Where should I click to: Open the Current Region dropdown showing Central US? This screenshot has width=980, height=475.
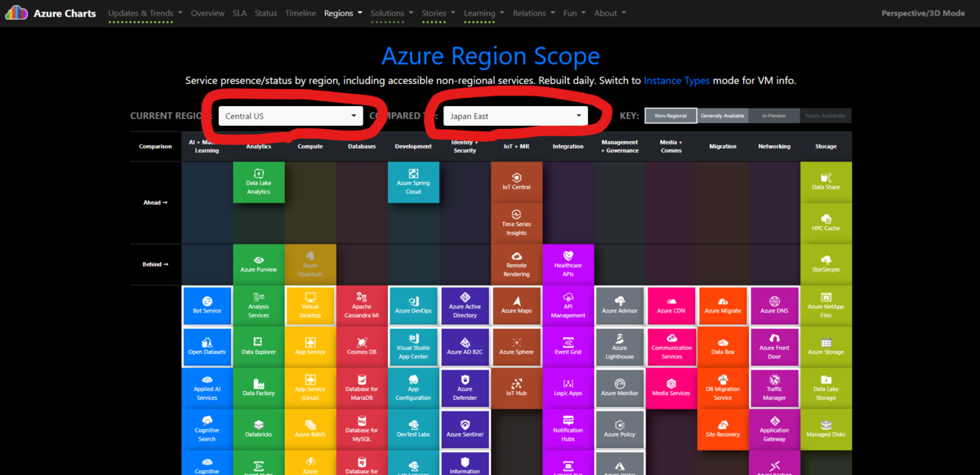coord(290,116)
